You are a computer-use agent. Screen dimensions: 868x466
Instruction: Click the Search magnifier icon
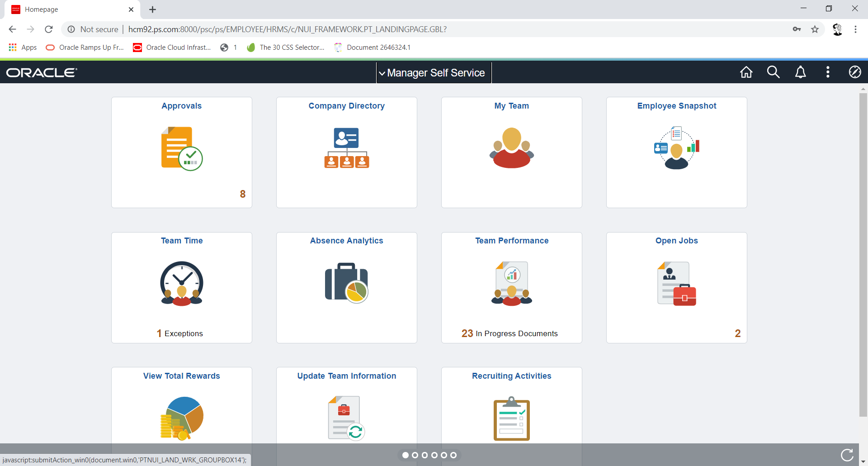pyautogui.click(x=773, y=72)
